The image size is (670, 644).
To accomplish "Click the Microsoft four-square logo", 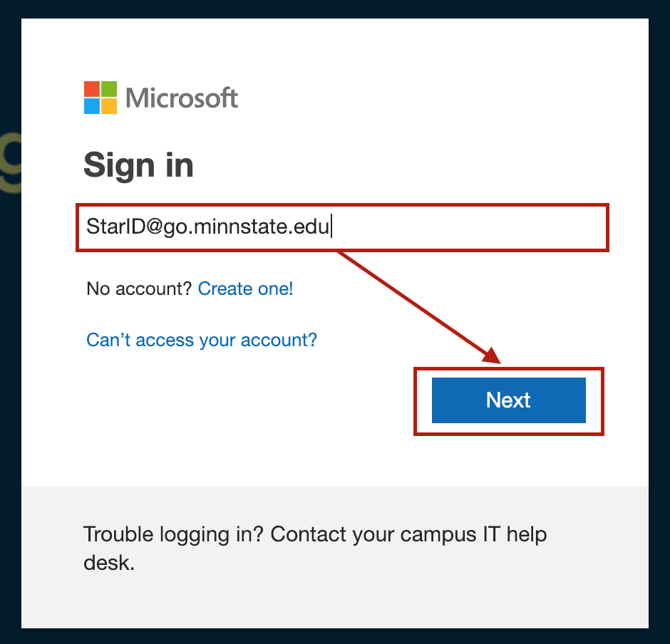I will pyautogui.click(x=100, y=98).
